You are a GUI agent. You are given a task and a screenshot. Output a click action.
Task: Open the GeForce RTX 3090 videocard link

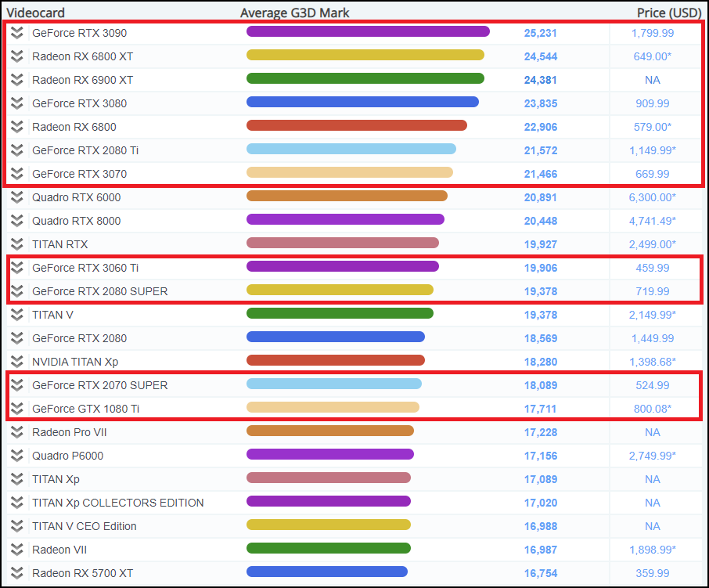[x=80, y=33]
